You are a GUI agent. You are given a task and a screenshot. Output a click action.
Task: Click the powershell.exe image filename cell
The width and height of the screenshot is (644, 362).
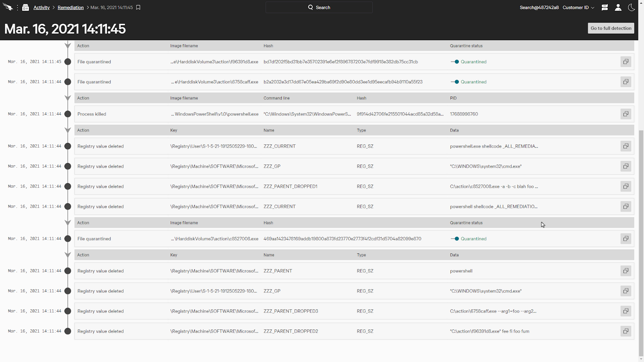[215, 114]
